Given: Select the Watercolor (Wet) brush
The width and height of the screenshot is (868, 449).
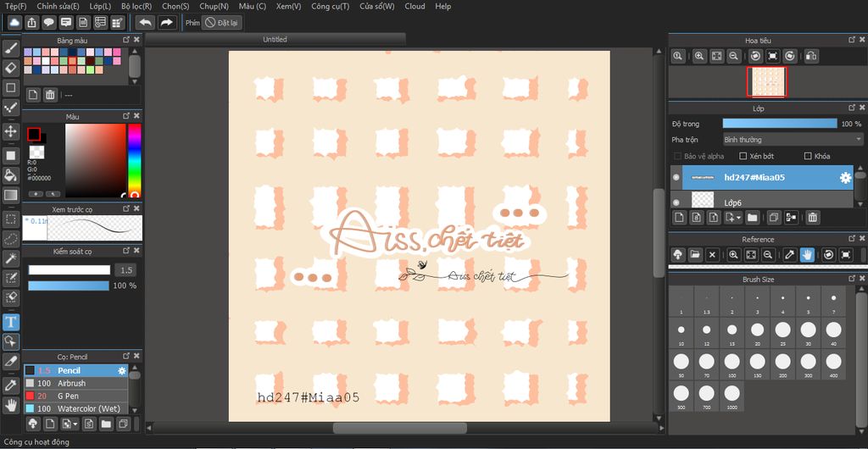Looking at the screenshot, I should (75, 408).
